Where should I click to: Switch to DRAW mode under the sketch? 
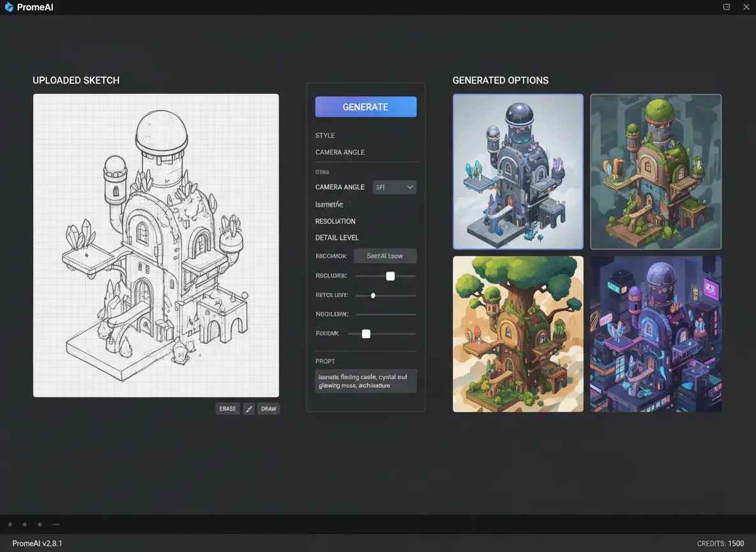pos(269,409)
